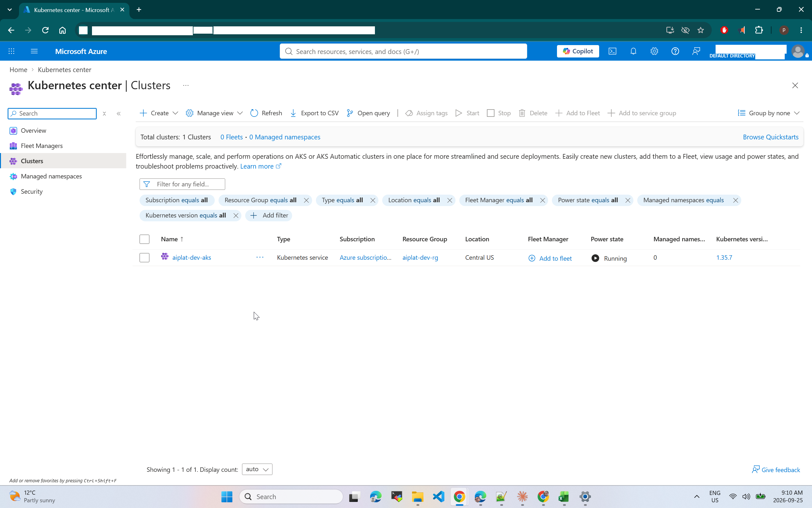Image resolution: width=812 pixels, height=508 pixels.
Task: Open the aiplat-dev-aks cluster
Action: (x=192, y=257)
